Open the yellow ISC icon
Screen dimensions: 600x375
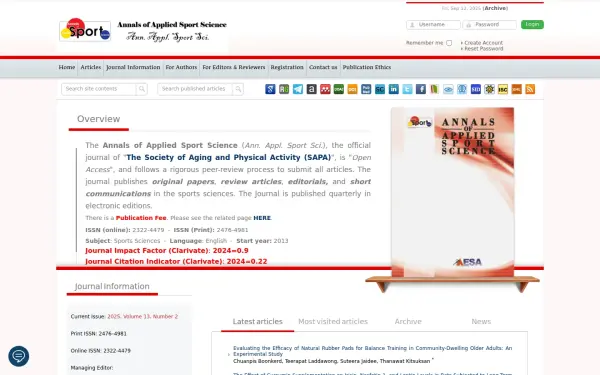[503, 89]
